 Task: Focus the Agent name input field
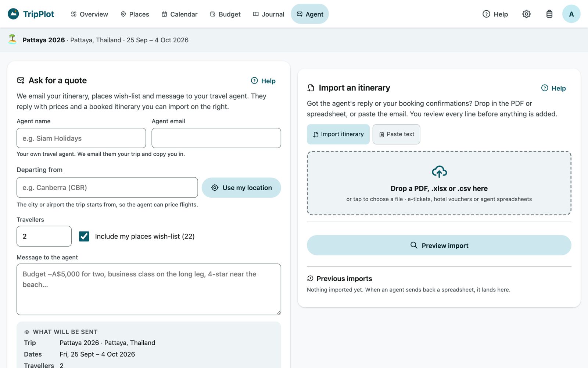pos(81,138)
